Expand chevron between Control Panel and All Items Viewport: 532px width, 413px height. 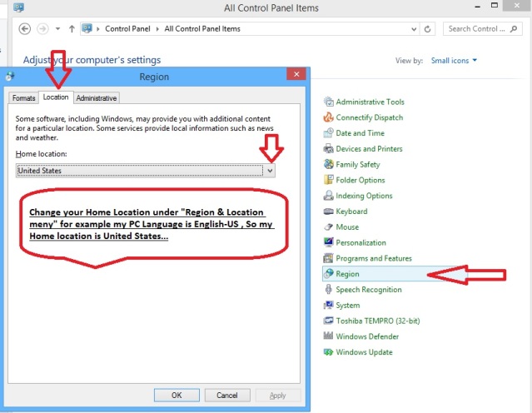[x=157, y=29]
